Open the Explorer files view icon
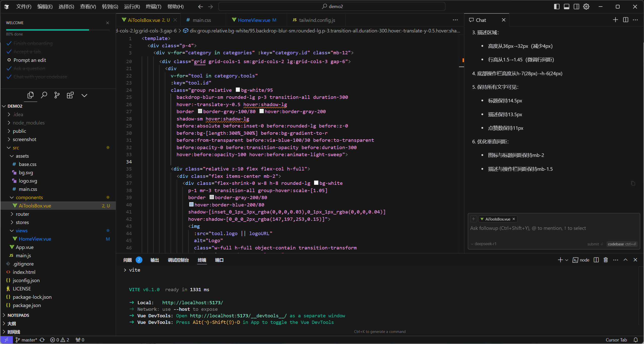The image size is (644, 344). point(30,95)
